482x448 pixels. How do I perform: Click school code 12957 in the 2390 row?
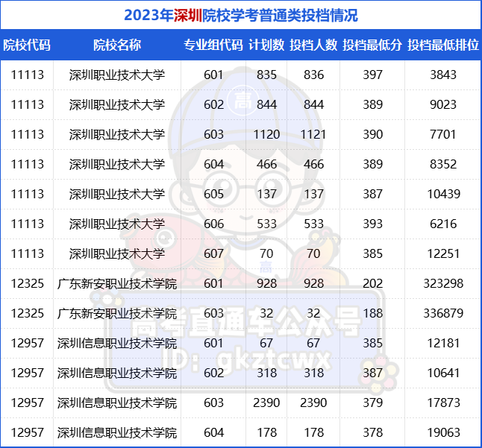pyautogui.click(x=28, y=403)
